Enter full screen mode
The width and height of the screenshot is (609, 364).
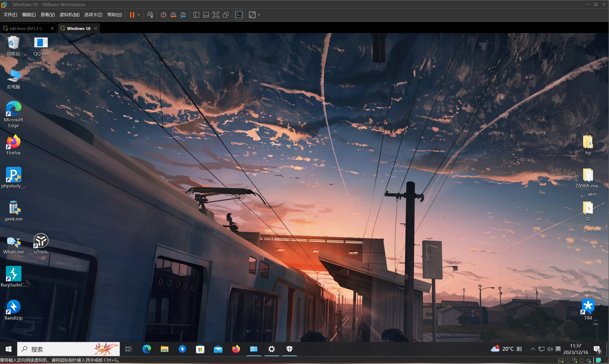coord(216,15)
